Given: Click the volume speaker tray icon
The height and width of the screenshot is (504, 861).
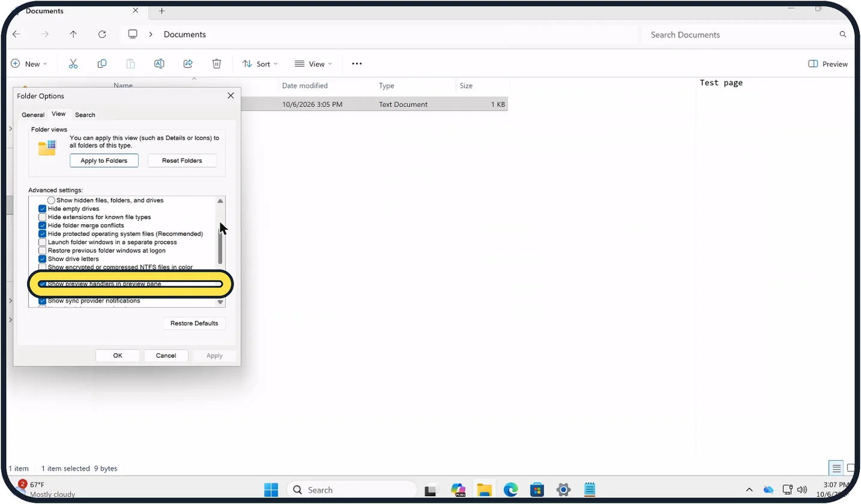Looking at the screenshot, I should click(x=802, y=490).
